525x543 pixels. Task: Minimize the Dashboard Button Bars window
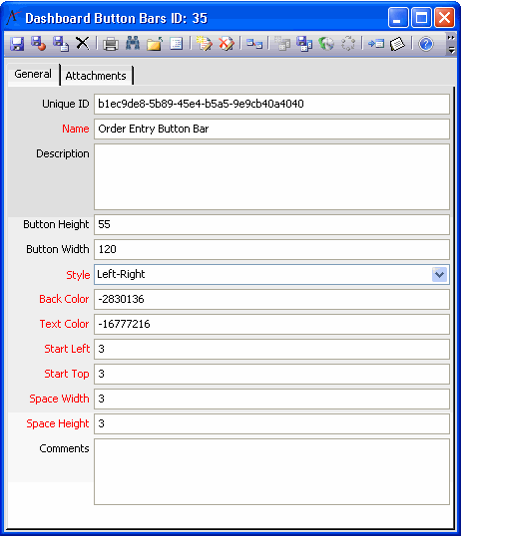tap(398, 18)
